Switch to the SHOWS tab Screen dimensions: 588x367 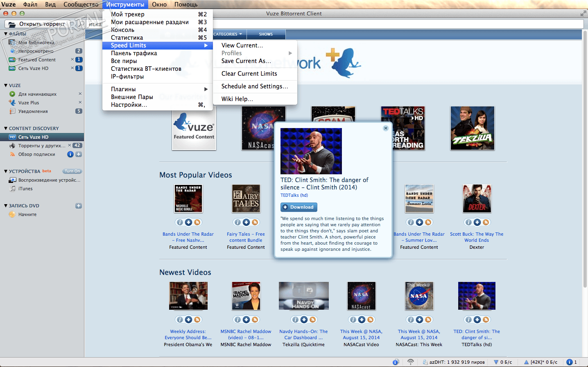[266, 34]
